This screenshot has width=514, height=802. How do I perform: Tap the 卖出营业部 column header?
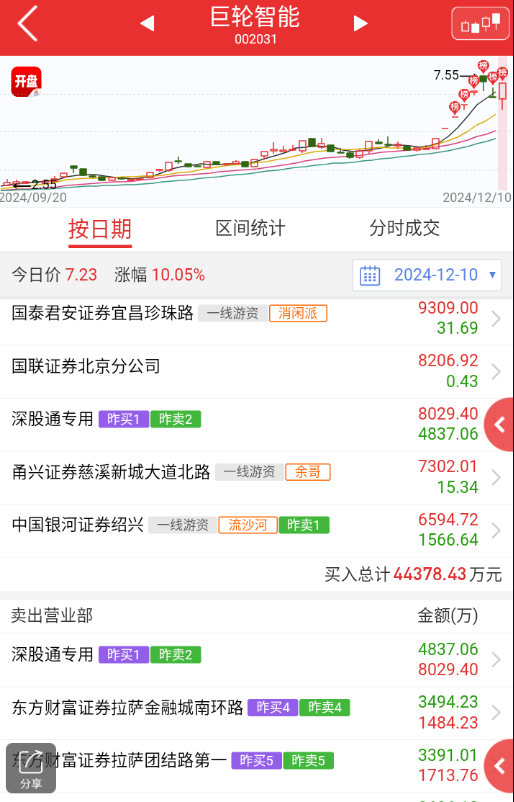[52, 615]
